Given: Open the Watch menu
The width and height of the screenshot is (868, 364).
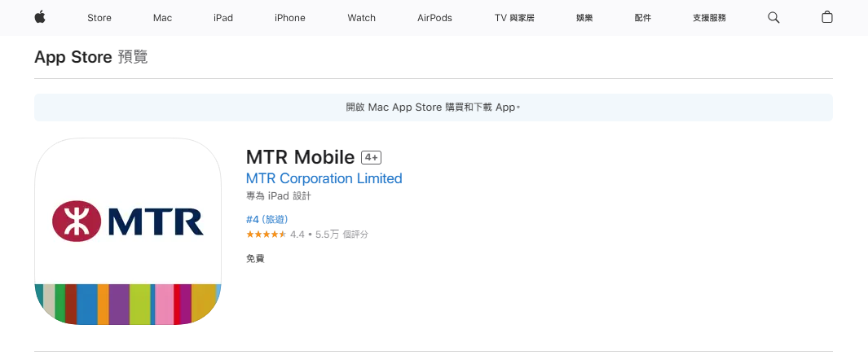Looking at the screenshot, I should tap(361, 18).
